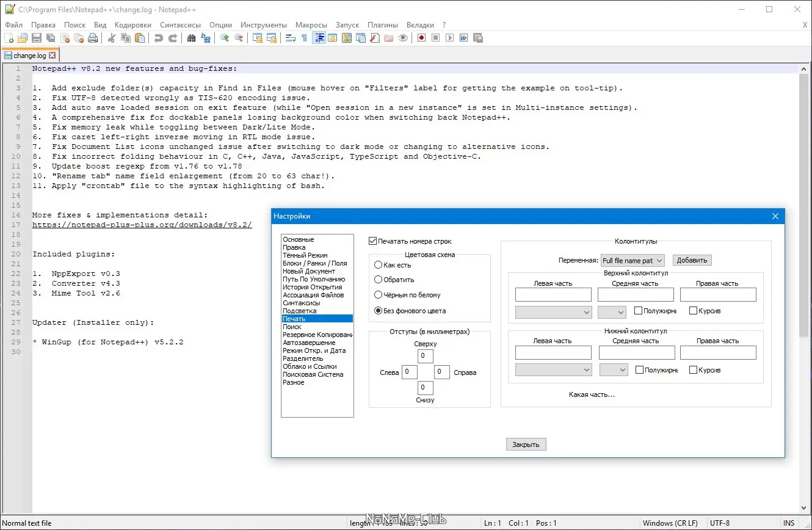812x530 pixels.
Task: Open Find with the binoculars icon
Action: click(x=192, y=38)
